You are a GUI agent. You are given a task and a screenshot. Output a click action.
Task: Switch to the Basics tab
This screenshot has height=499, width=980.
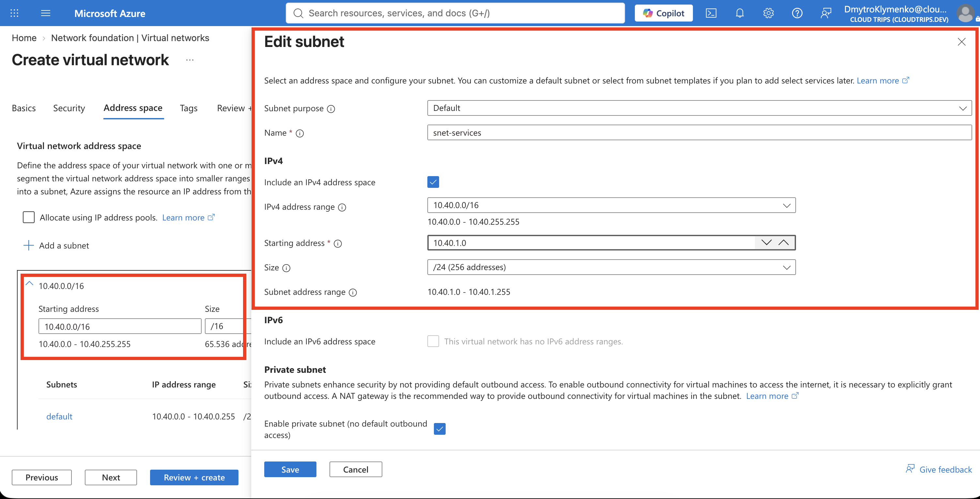pyautogui.click(x=23, y=108)
